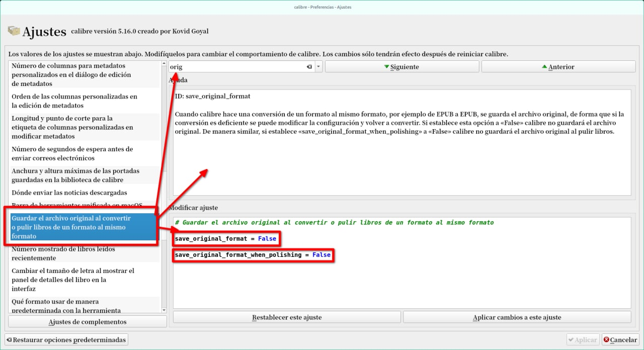The image size is (644, 350).
Task: Go to next match with Siguiente
Action: (x=401, y=67)
